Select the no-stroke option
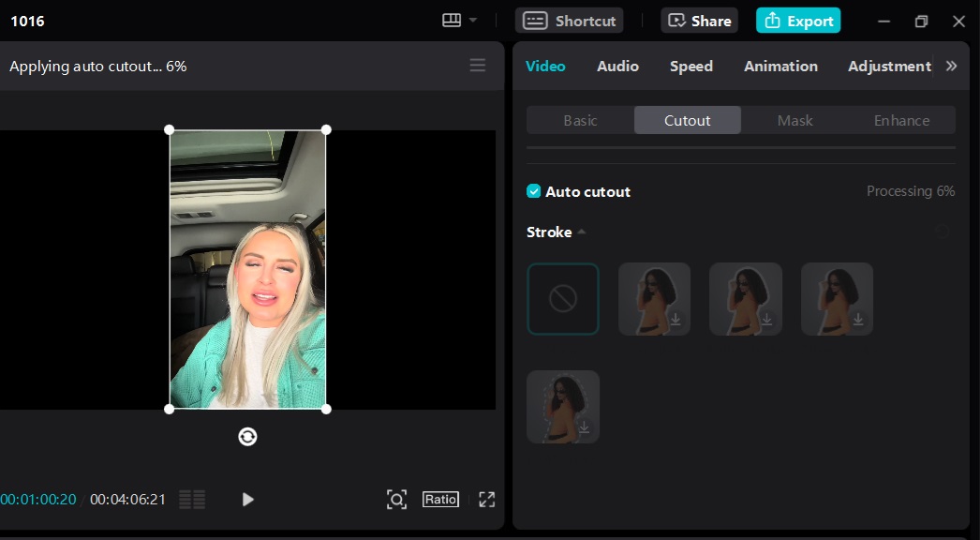This screenshot has width=980, height=540. tap(563, 299)
